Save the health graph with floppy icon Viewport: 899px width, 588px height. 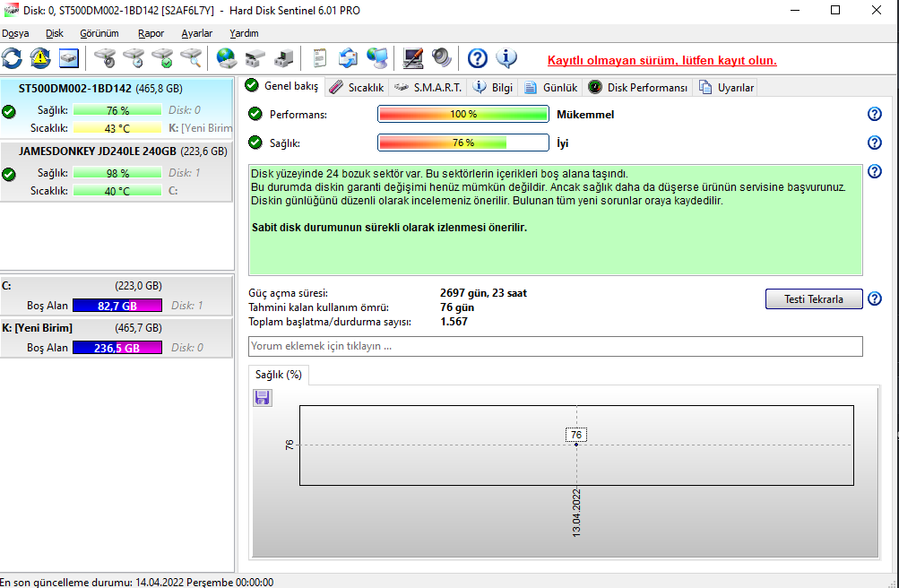pos(263,397)
